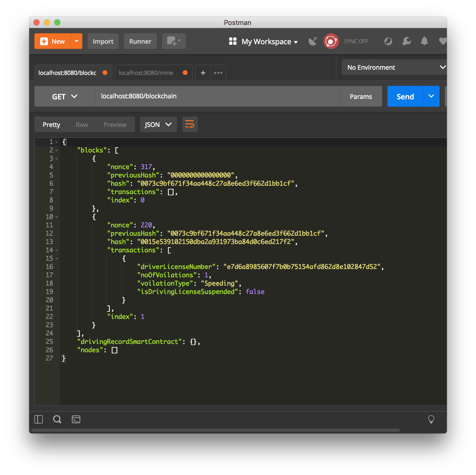Open the JSON format dropdown
476x475 pixels.
click(158, 125)
